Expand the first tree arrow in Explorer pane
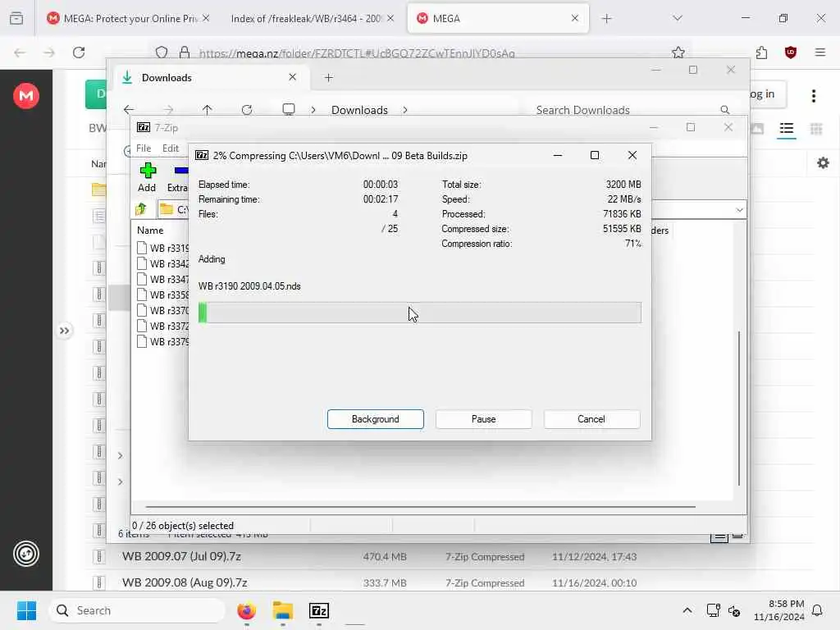 pos(120,455)
